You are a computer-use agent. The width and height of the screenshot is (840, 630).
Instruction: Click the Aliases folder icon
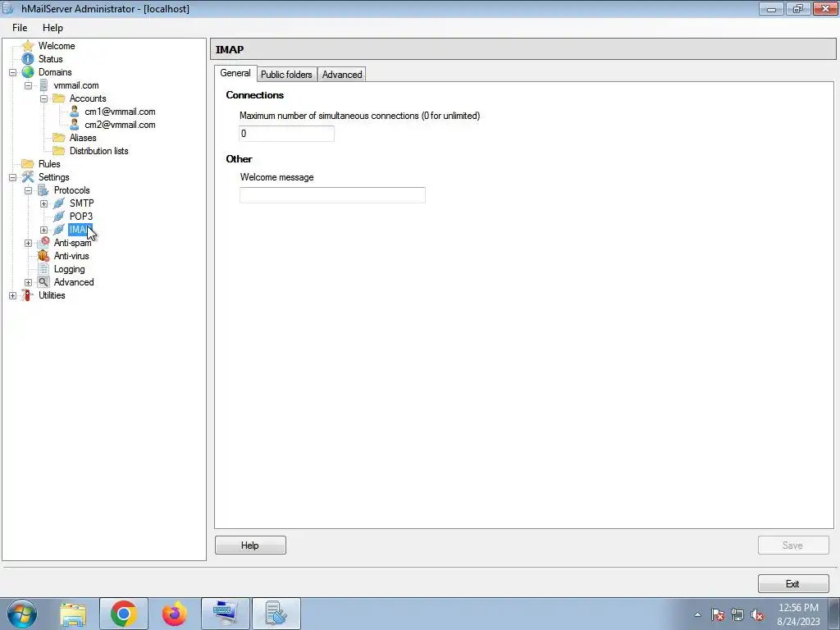click(x=59, y=138)
